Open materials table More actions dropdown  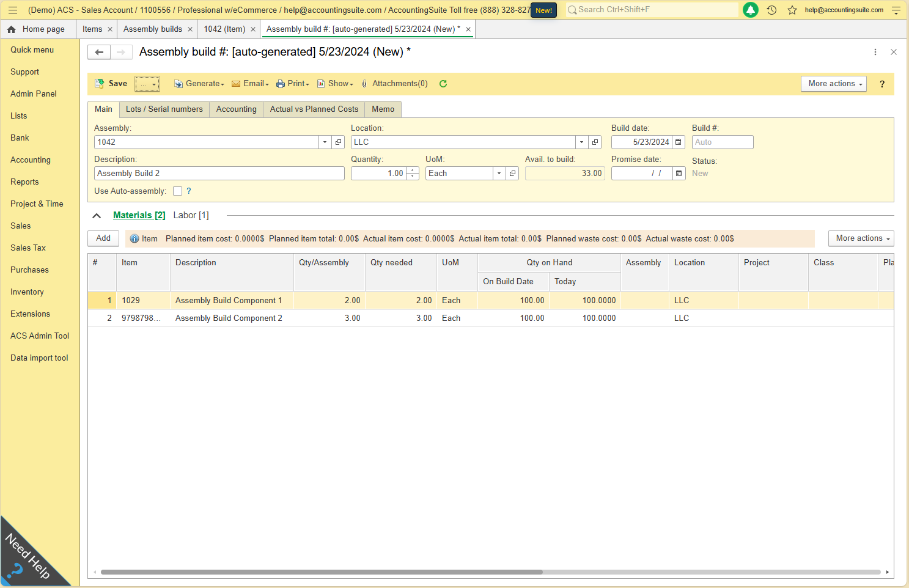pos(861,238)
